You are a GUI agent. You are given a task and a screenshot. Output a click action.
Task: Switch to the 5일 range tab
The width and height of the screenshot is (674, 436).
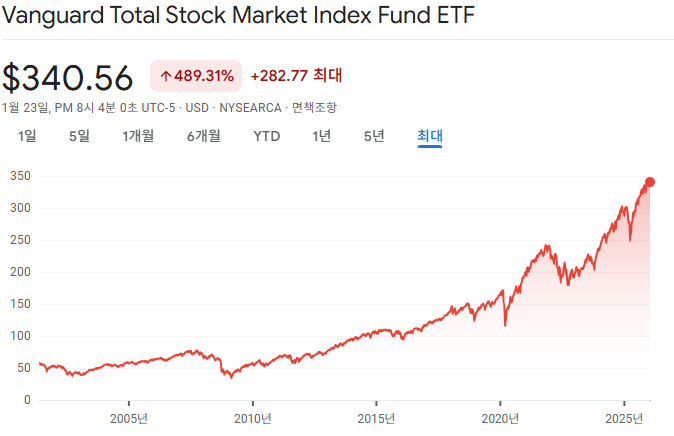pyautogui.click(x=79, y=136)
